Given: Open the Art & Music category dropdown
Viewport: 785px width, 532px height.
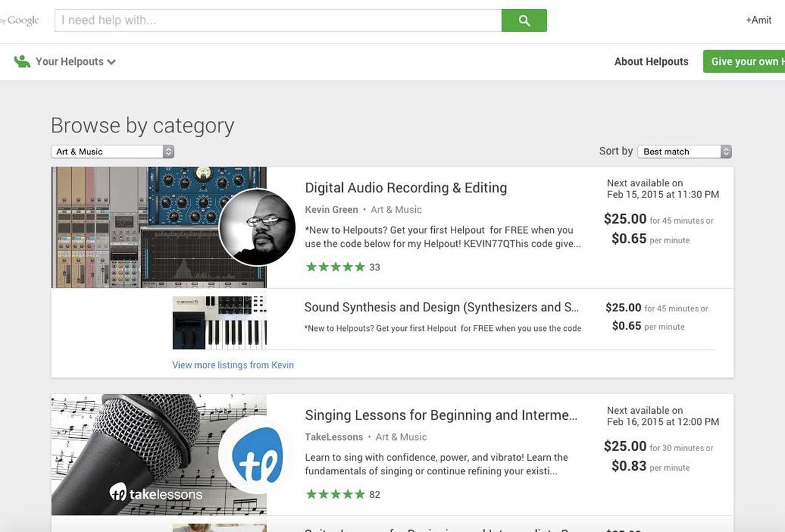Looking at the screenshot, I should [x=112, y=151].
